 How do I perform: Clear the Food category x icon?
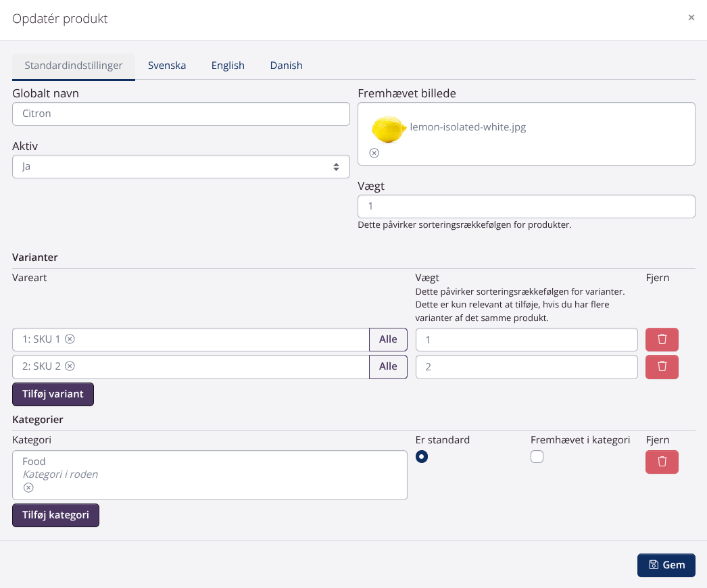click(28, 487)
